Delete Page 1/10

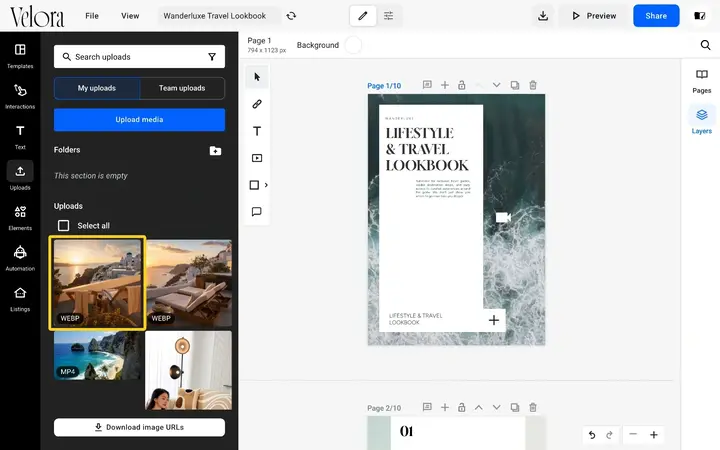pyautogui.click(x=533, y=85)
